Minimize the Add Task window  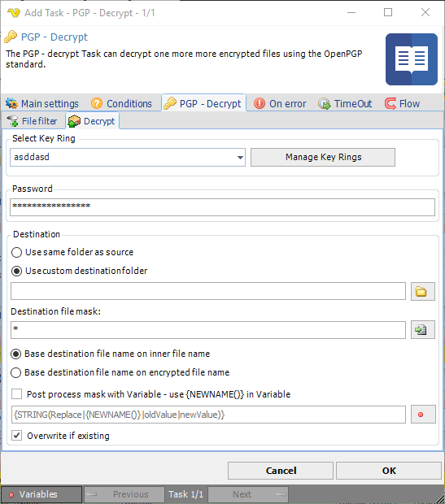tap(351, 12)
